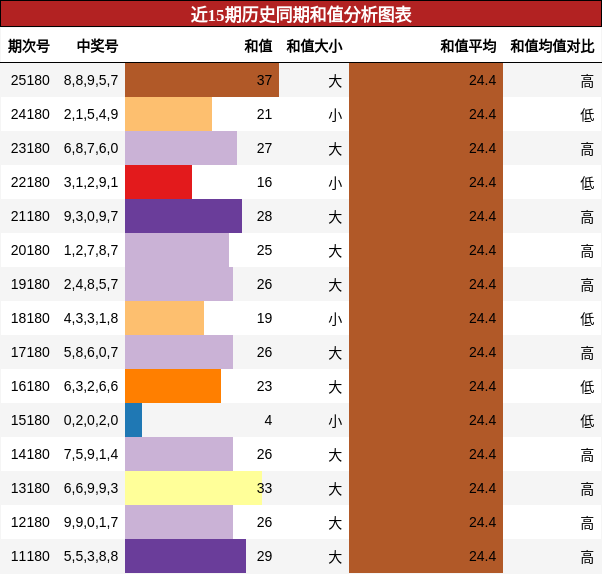
Task: Select period number 12180
Action: point(30,522)
